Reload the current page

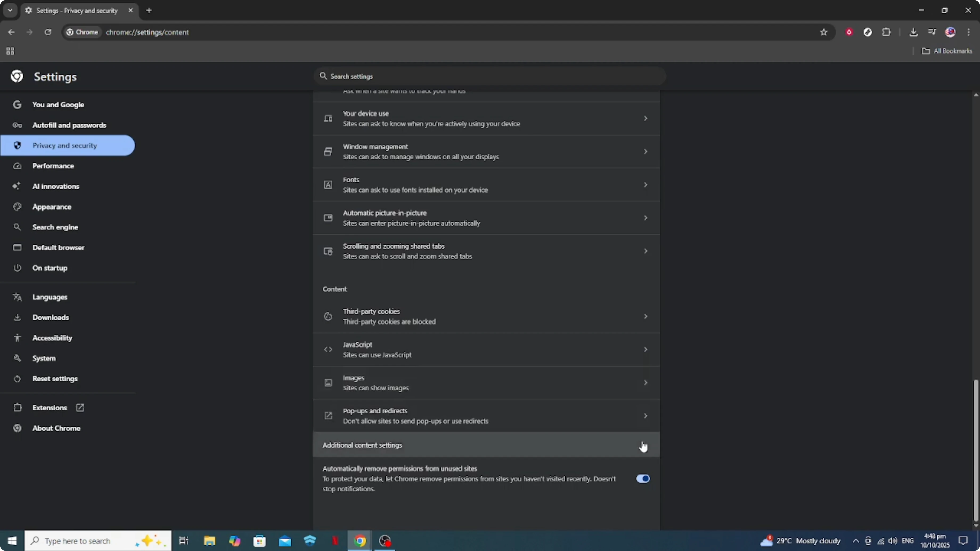(x=48, y=32)
